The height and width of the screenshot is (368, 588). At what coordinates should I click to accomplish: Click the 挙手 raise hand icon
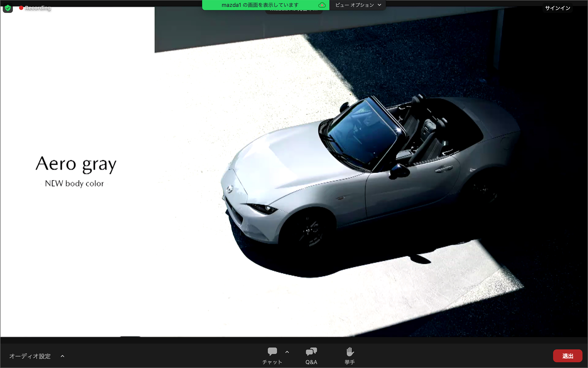[350, 351]
